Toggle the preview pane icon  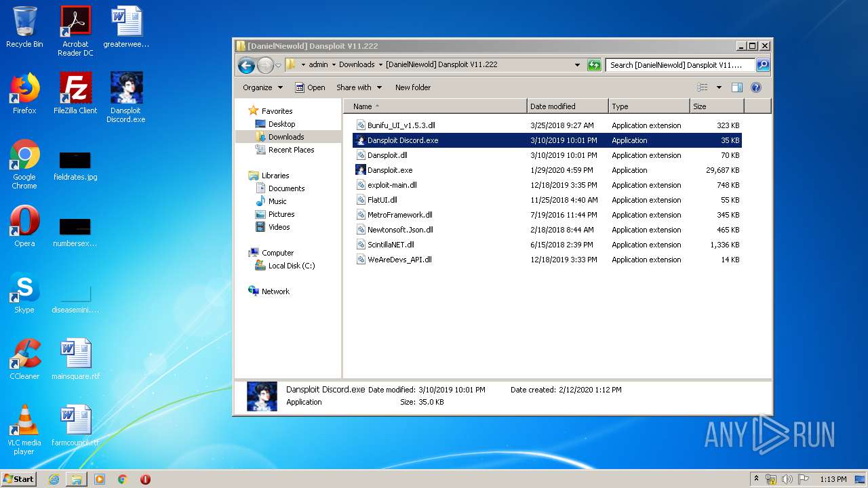pos(737,87)
